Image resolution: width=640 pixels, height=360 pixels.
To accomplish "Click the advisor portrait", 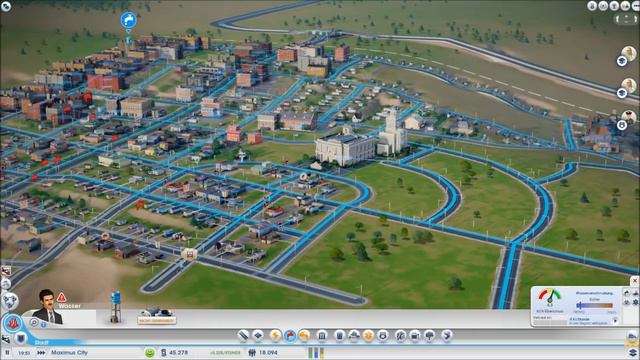I will coord(48,307).
